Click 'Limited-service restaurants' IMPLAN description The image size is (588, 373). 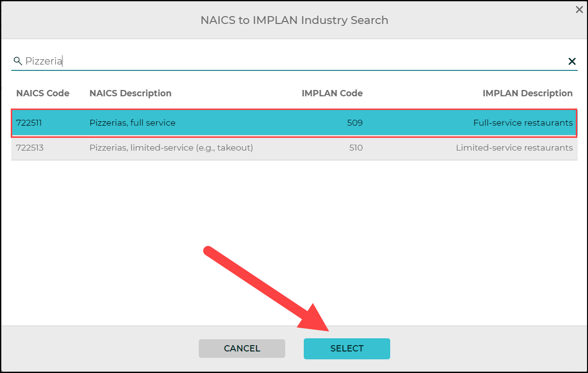pos(514,148)
